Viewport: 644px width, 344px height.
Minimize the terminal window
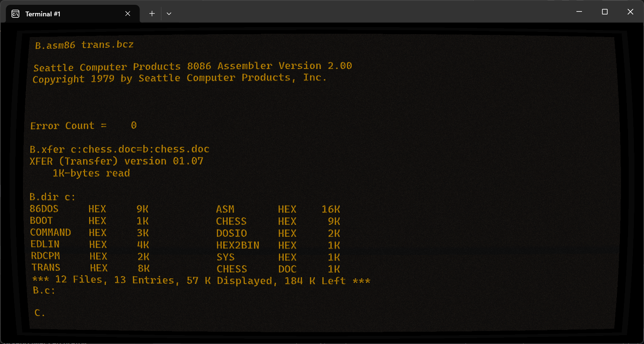pos(579,12)
